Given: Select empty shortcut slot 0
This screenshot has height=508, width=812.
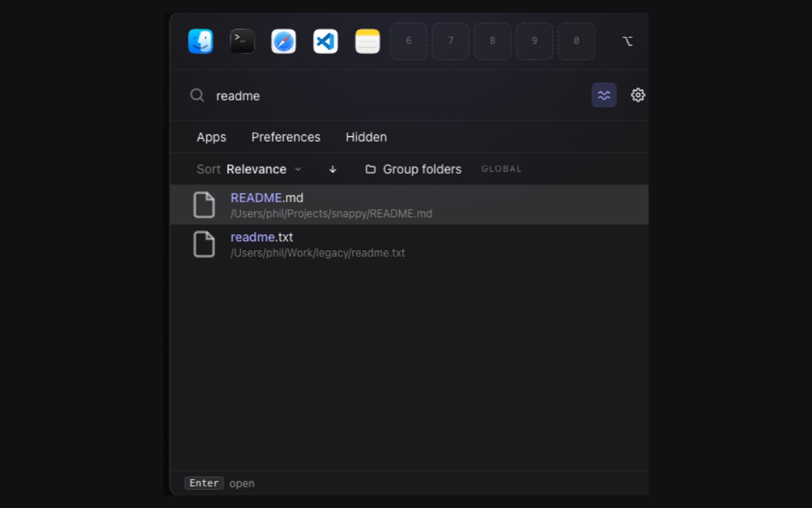Looking at the screenshot, I should pyautogui.click(x=576, y=41).
